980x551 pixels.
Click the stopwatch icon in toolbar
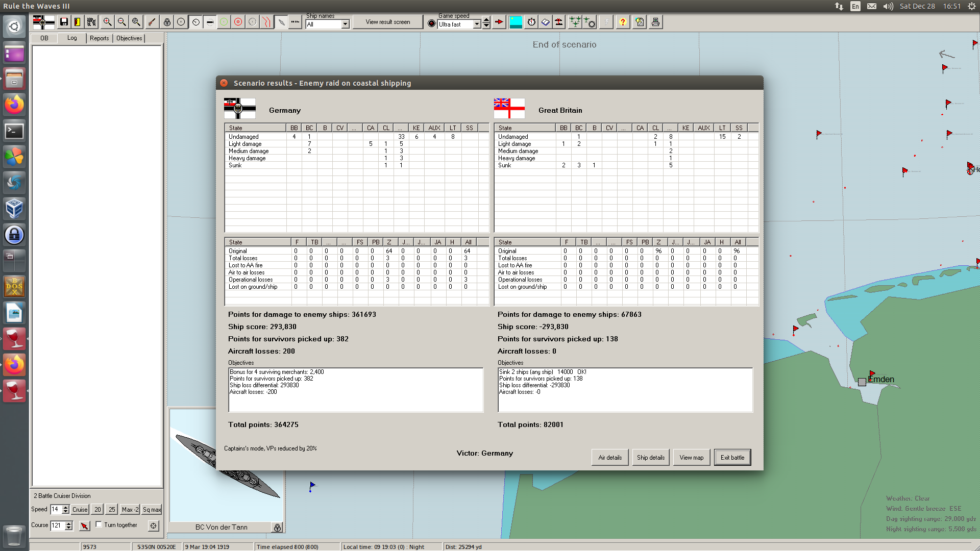(531, 22)
